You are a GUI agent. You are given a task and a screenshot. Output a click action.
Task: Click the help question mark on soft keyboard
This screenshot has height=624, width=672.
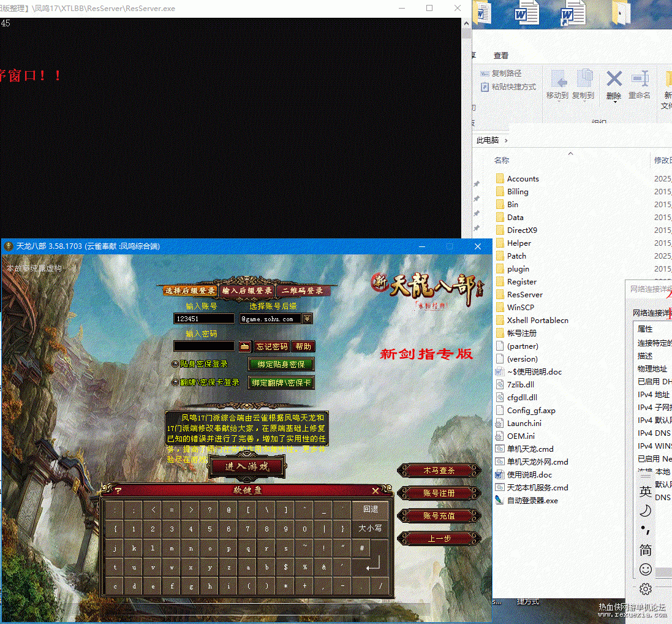click(118, 490)
